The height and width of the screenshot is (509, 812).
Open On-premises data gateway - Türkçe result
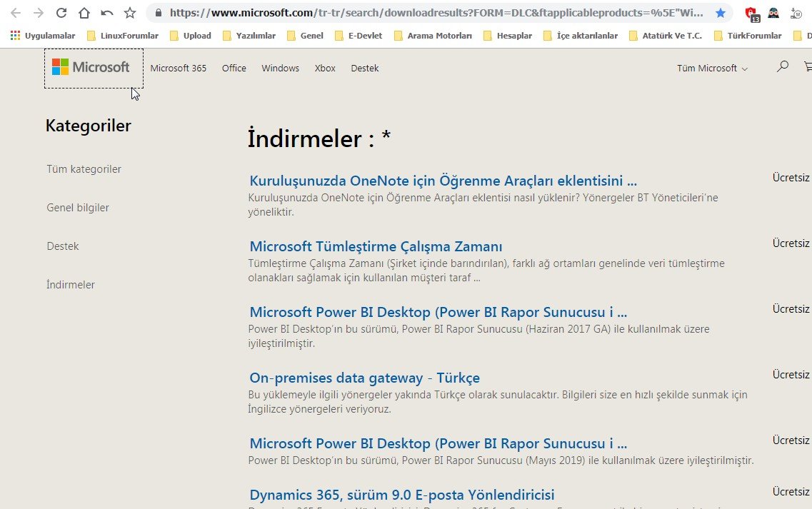click(x=364, y=378)
